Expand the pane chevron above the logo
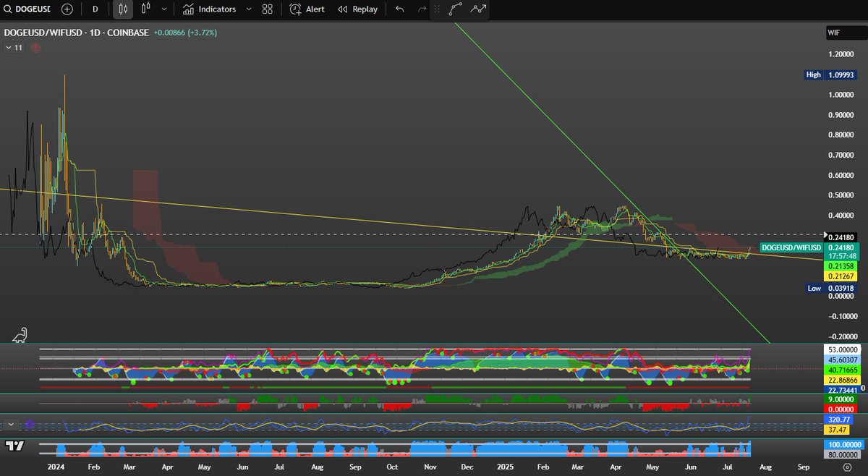Screen dimensions: 868x476 11,425
